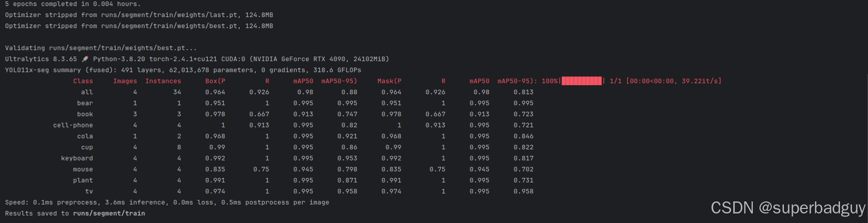The height and width of the screenshot is (223, 868).
Task: Click the rocket emoji after Ultralytics 8.3.65
Action: click(x=85, y=59)
